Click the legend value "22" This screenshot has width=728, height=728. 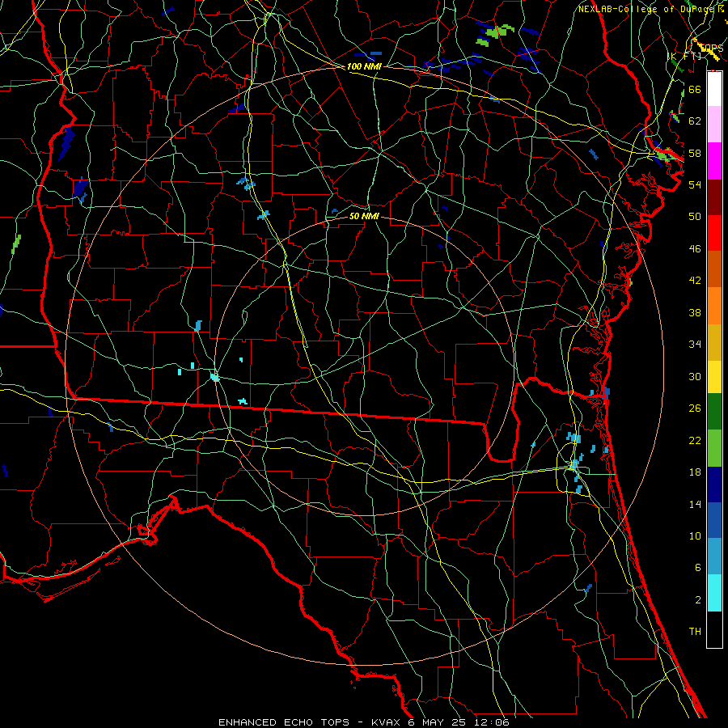click(695, 440)
